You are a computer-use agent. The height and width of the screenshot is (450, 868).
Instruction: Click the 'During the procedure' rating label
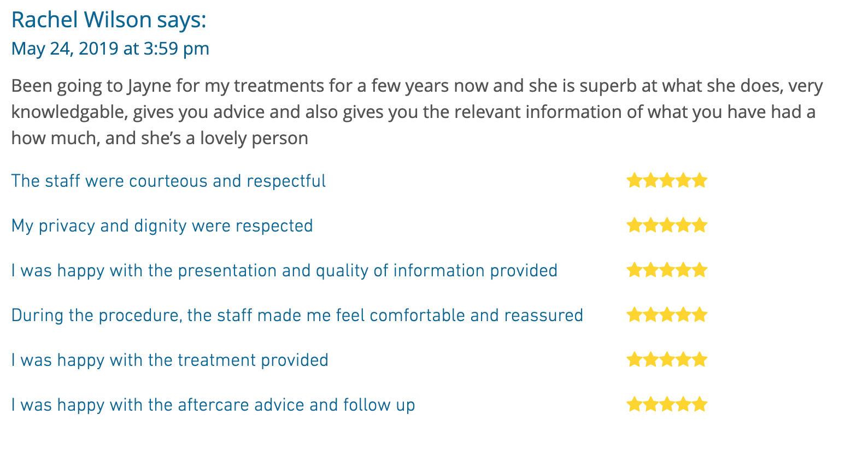pos(297,315)
